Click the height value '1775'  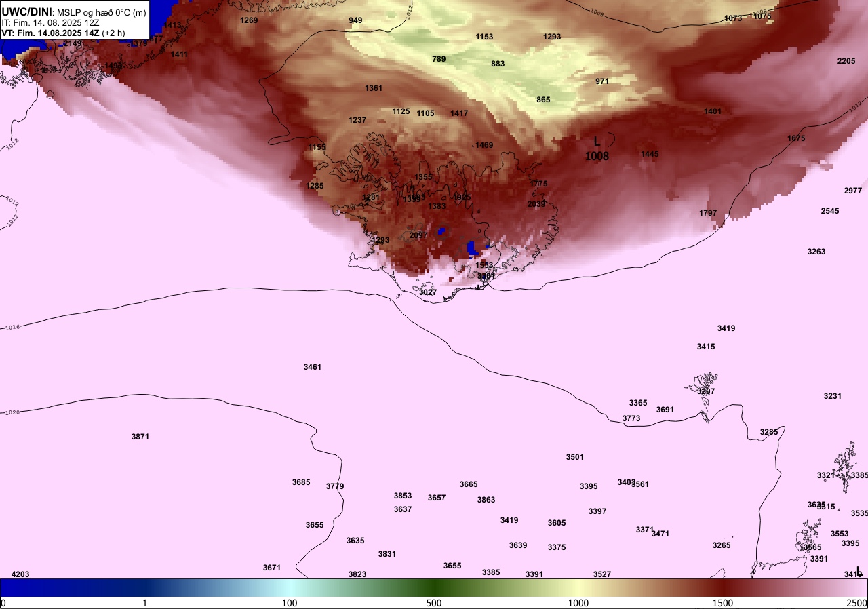point(538,184)
